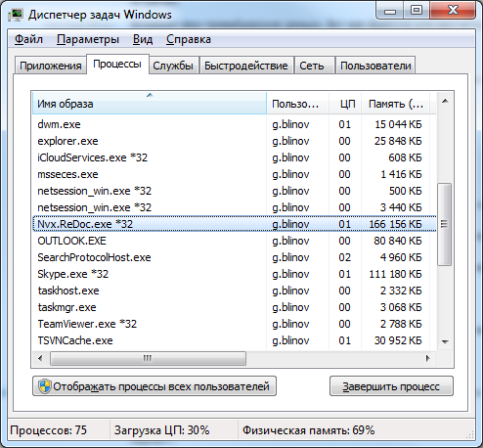The width and height of the screenshot is (483, 448).
Task: Switch to the Приложения tab
Action: coord(51,66)
